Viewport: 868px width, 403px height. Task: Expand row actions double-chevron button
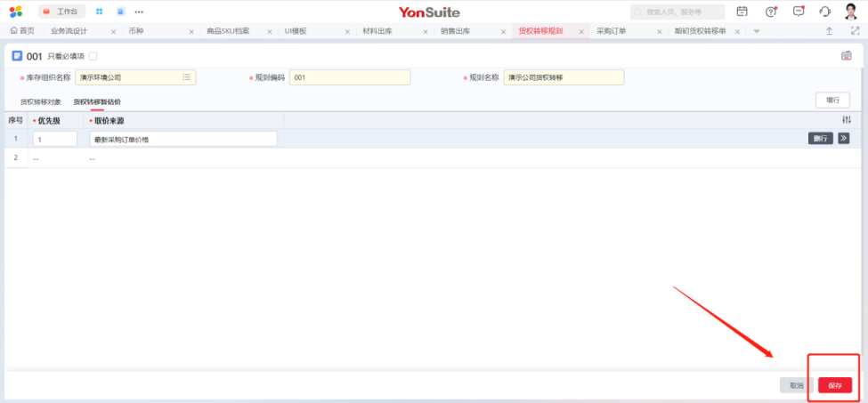pyautogui.click(x=843, y=139)
